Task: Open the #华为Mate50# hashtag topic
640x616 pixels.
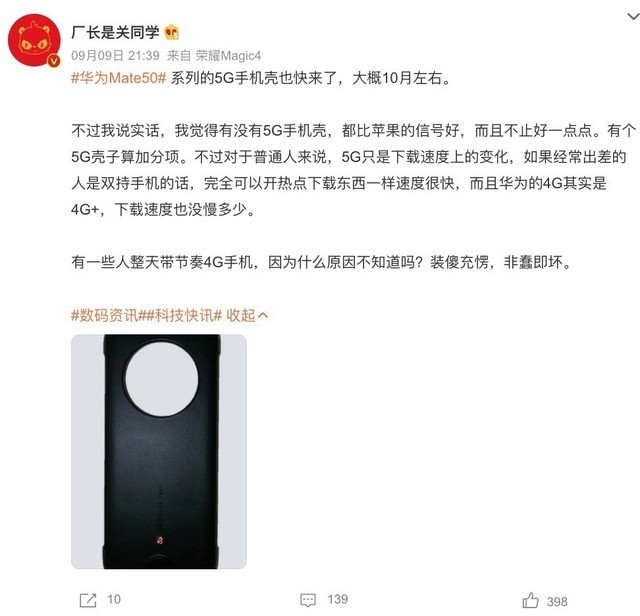Action: tap(119, 78)
